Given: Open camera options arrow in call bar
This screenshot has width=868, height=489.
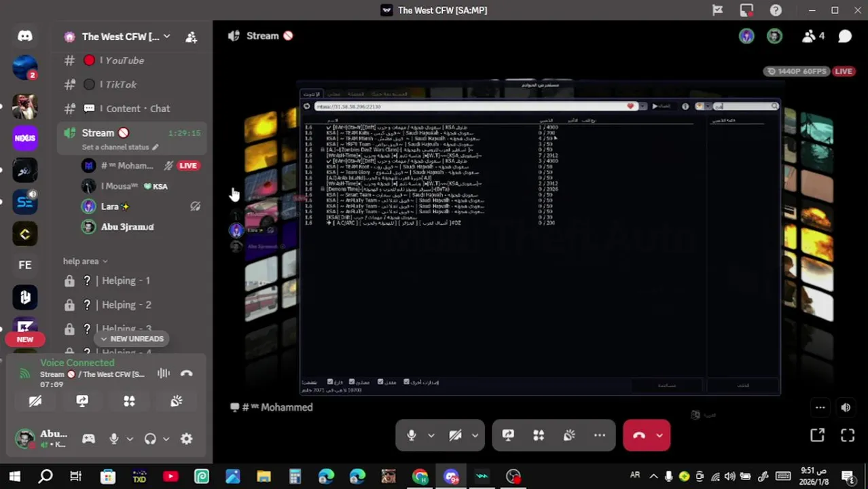Looking at the screenshot, I should pos(475,435).
